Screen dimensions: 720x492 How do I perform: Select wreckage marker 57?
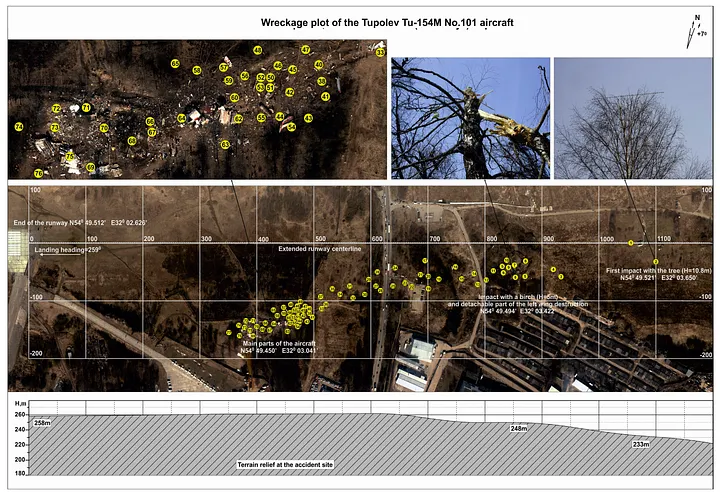[224, 68]
